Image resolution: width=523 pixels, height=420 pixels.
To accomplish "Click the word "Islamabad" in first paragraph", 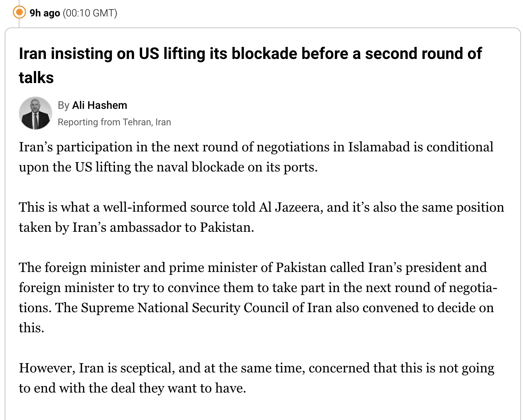I will pyautogui.click(x=379, y=147).
